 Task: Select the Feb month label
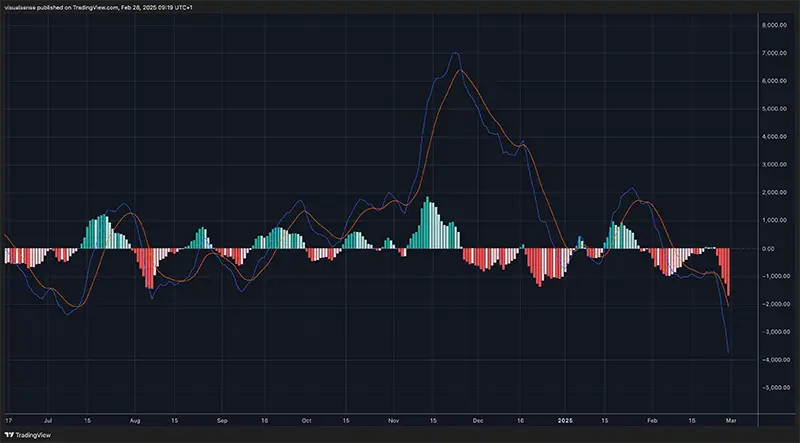pyautogui.click(x=652, y=422)
